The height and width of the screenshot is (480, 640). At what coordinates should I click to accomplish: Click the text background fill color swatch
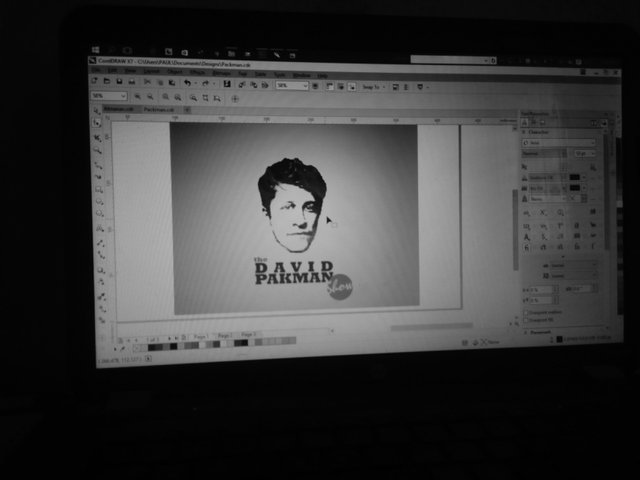(575, 188)
